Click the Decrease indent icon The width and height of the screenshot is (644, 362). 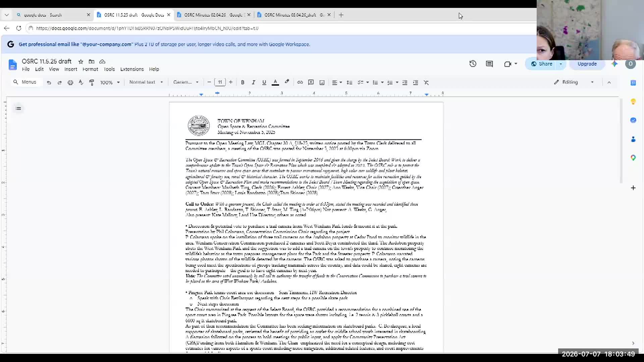405,82
